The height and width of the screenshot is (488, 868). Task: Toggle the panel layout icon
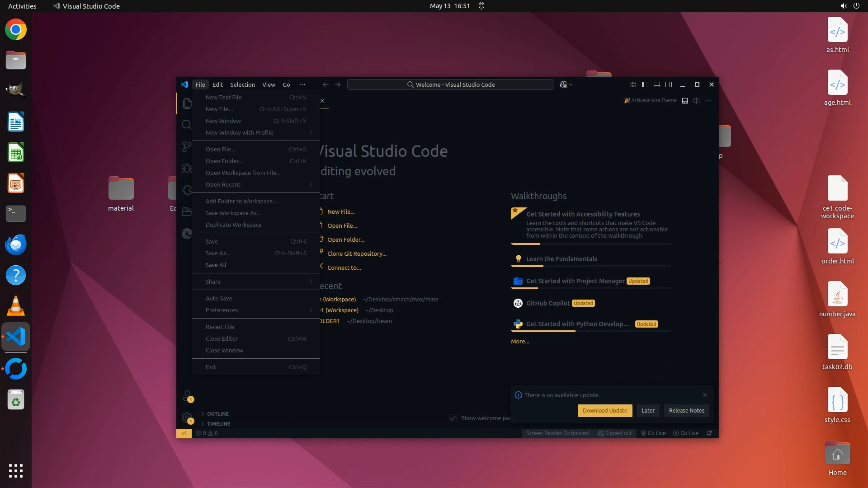[x=657, y=84]
